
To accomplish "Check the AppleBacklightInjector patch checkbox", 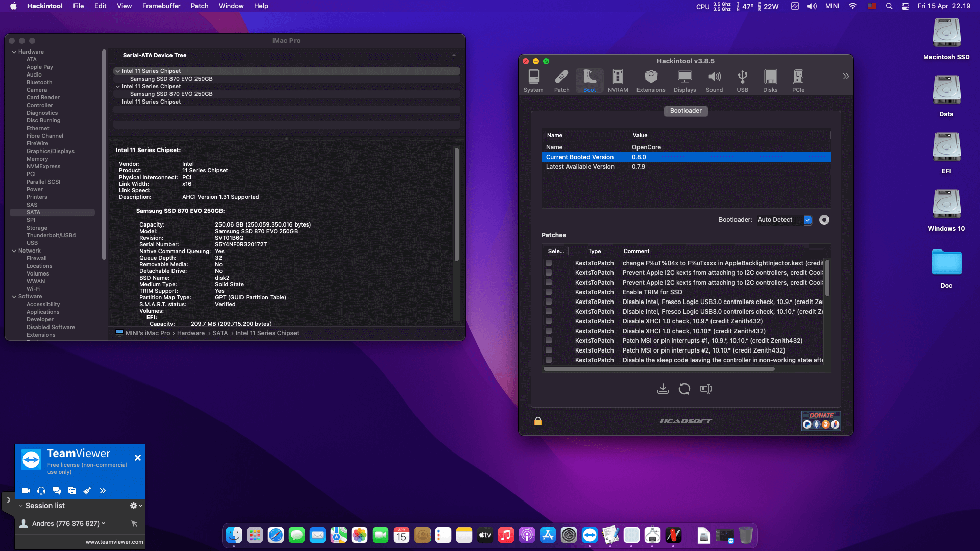I will click(x=549, y=263).
